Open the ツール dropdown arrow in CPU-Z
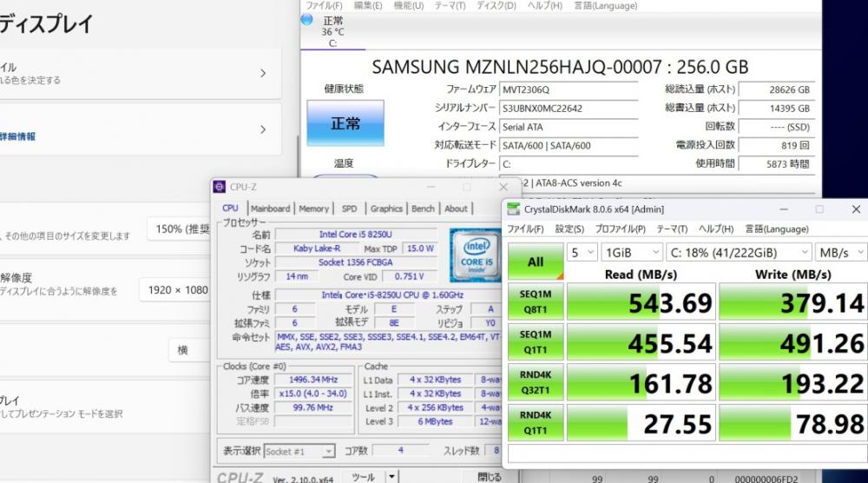The width and height of the screenshot is (868, 483). click(391, 476)
